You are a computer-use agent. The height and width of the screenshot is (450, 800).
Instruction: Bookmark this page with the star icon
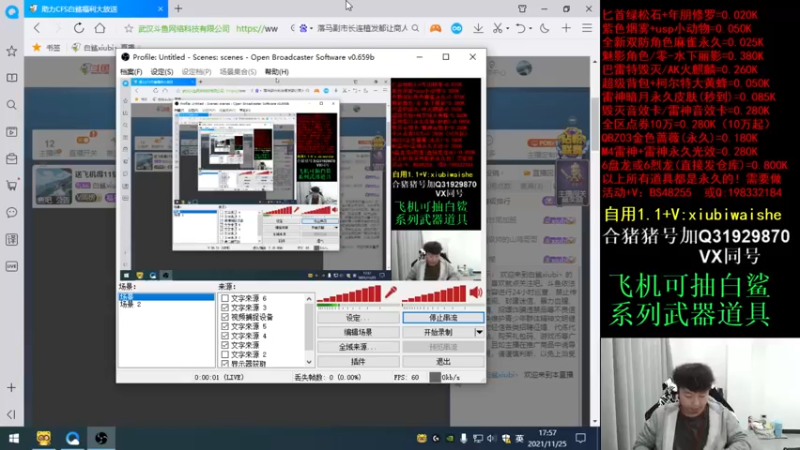coord(129,29)
